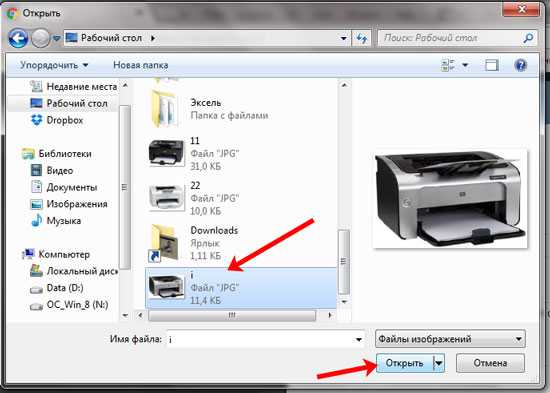Click Новая папка in the toolbar
This screenshot has height=393, width=550.
click(x=141, y=65)
